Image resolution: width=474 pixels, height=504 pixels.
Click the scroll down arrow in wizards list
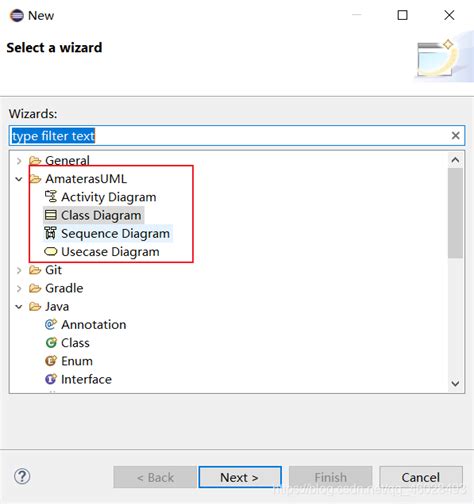pos(455,384)
